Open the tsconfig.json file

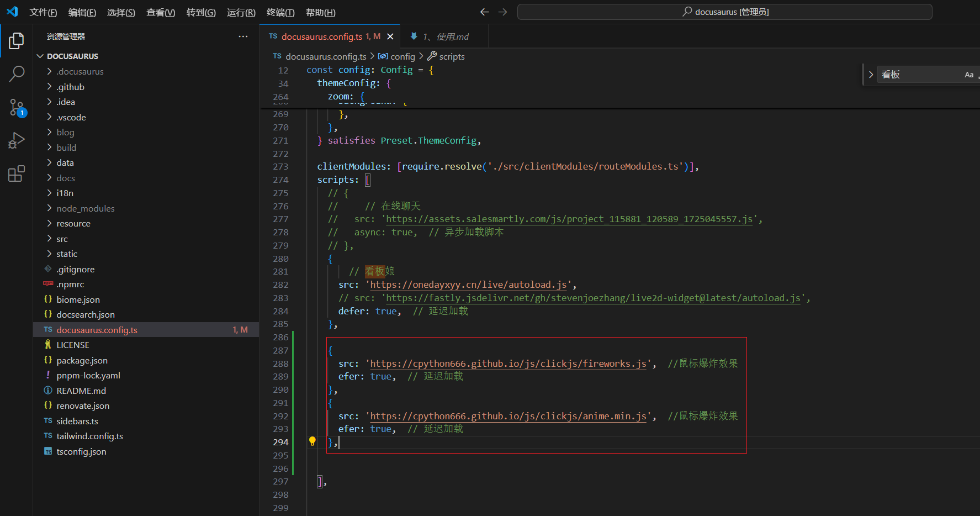tap(81, 451)
